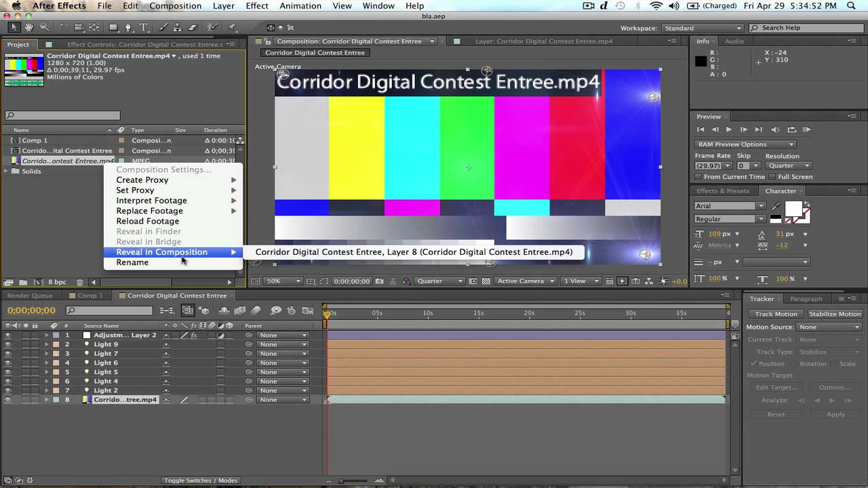Click the channel RGB icon in viewer footer

(x=406, y=281)
